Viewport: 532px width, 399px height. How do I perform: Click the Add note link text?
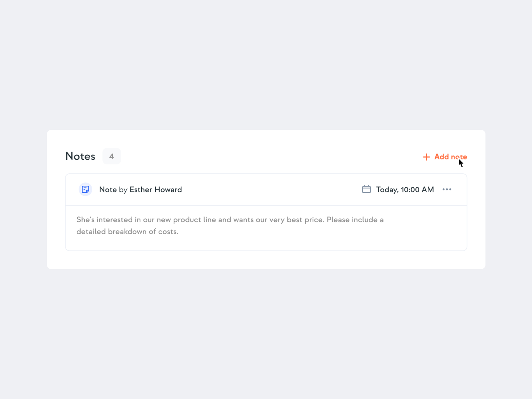(450, 157)
